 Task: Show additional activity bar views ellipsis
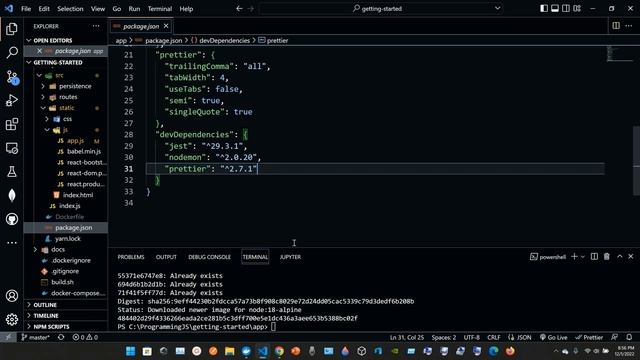pyautogui.click(x=12, y=242)
